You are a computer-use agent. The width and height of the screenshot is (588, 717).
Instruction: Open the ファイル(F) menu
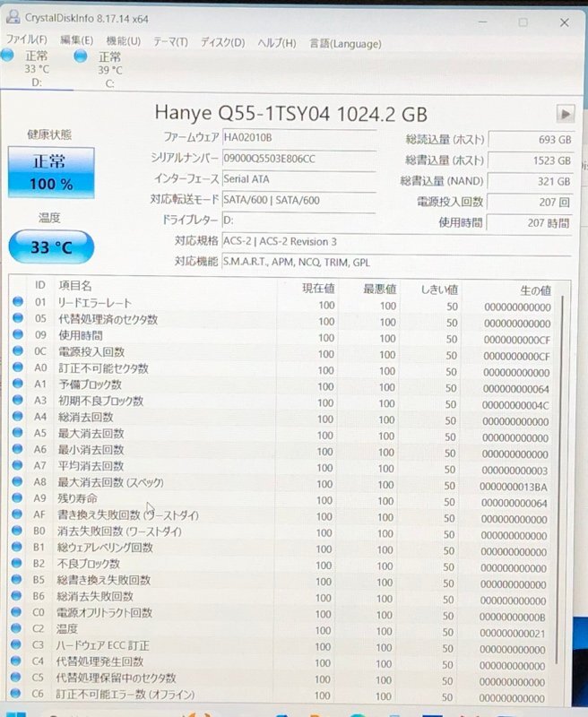27,39
